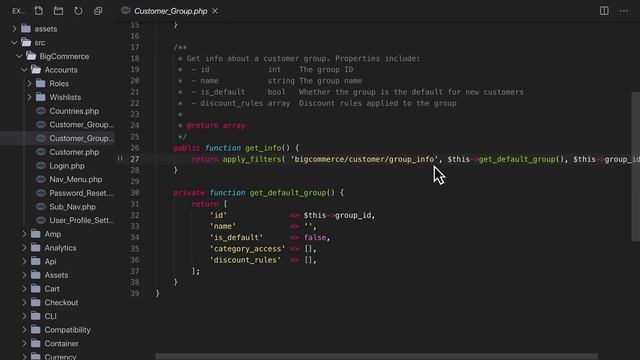This screenshot has width=640, height=360.
Task: Click the horizontal scrollbar at editor bottom
Action: (x=376, y=357)
